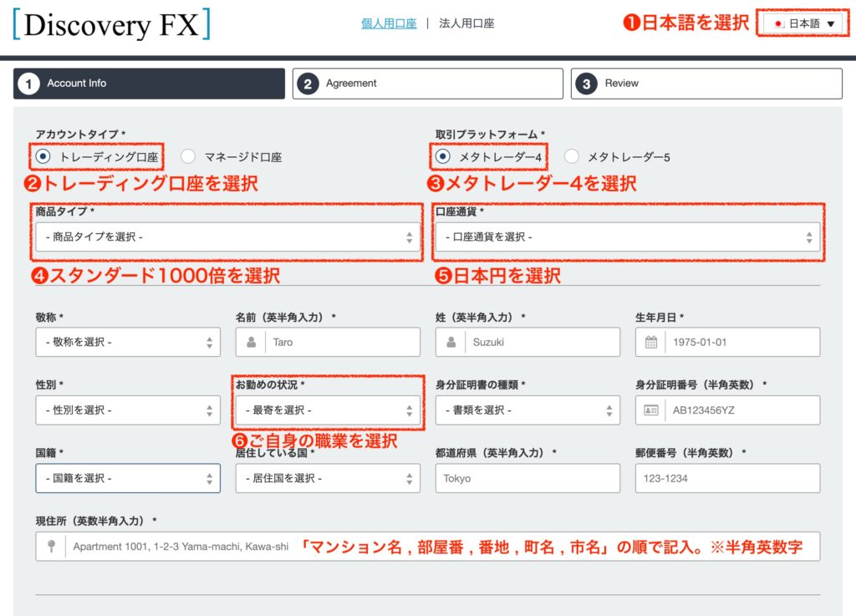Select the マネージド口座 radio button
The height and width of the screenshot is (616, 856).
click(188, 156)
